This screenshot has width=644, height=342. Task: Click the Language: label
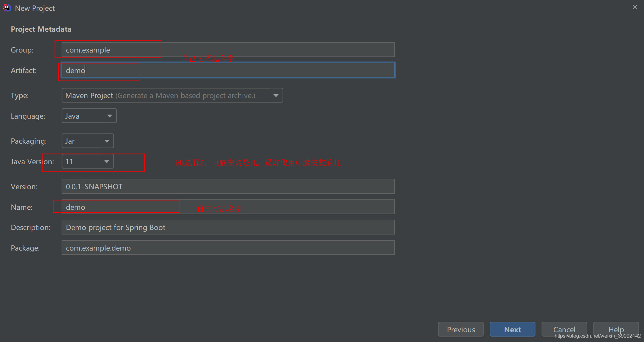pos(28,116)
